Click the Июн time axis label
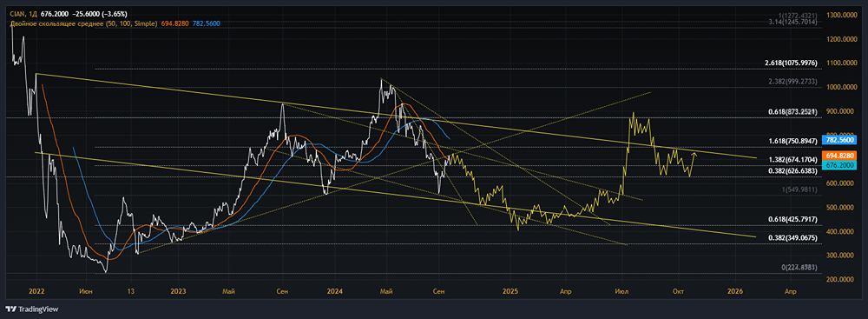The image size is (868, 319). [x=85, y=290]
